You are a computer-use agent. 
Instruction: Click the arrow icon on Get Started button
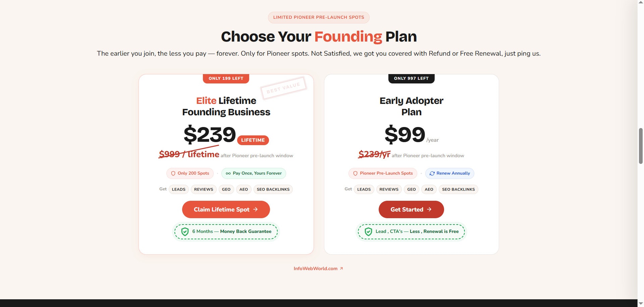point(429,209)
